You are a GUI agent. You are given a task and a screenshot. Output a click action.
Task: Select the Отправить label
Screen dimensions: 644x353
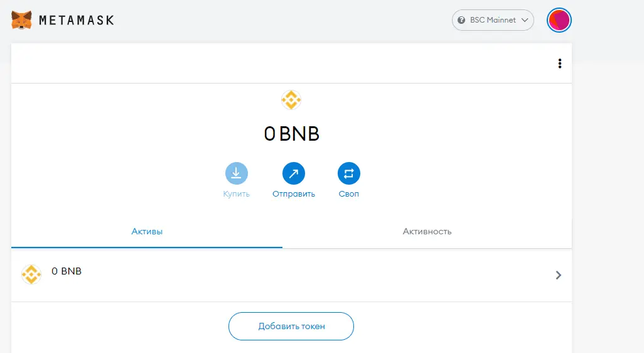294,194
